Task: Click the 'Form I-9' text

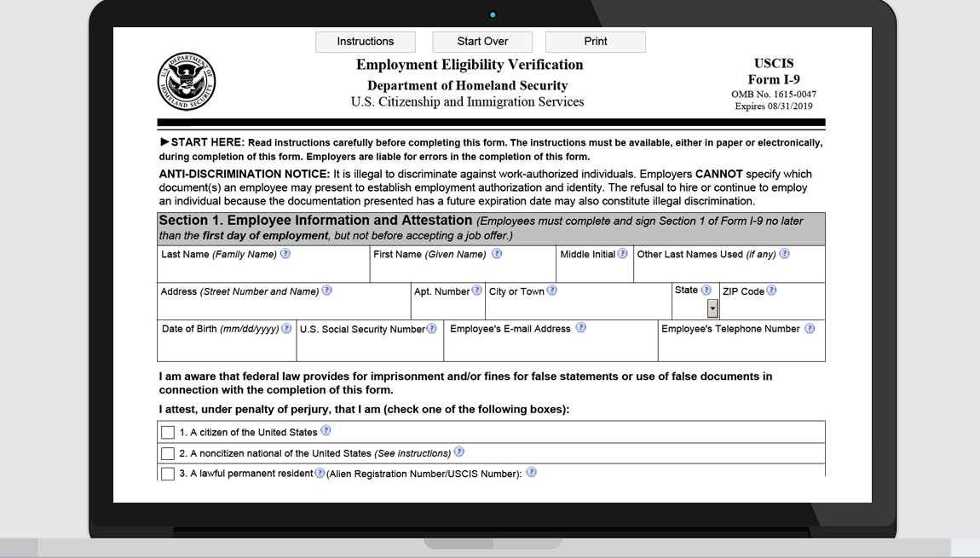Action: tap(774, 79)
